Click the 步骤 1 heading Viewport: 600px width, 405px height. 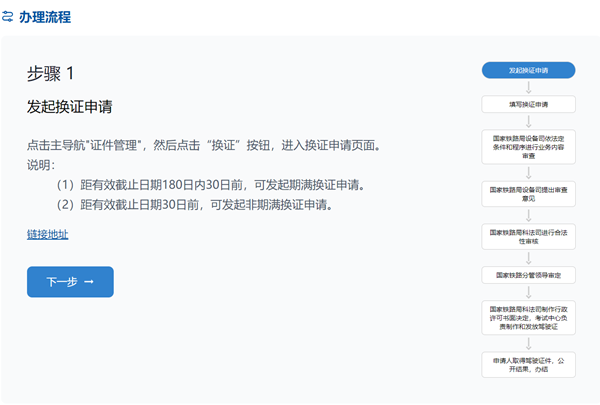tap(50, 74)
